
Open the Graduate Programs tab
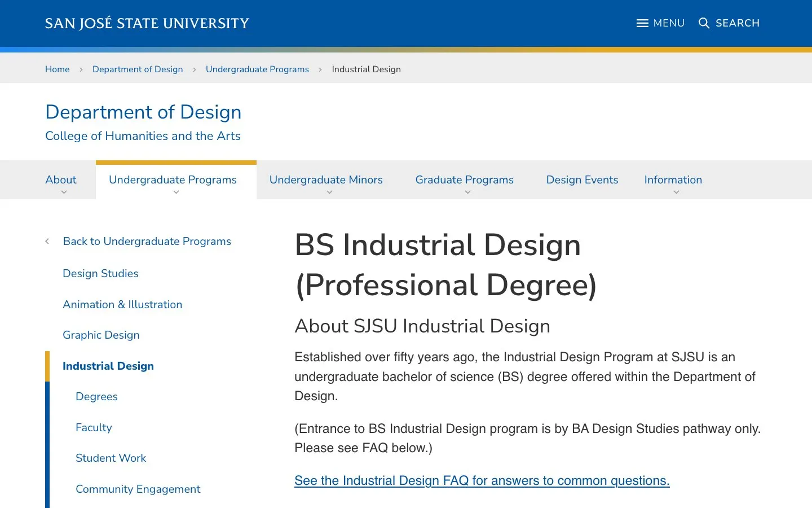pyautogui.click(x=465, y=179)
